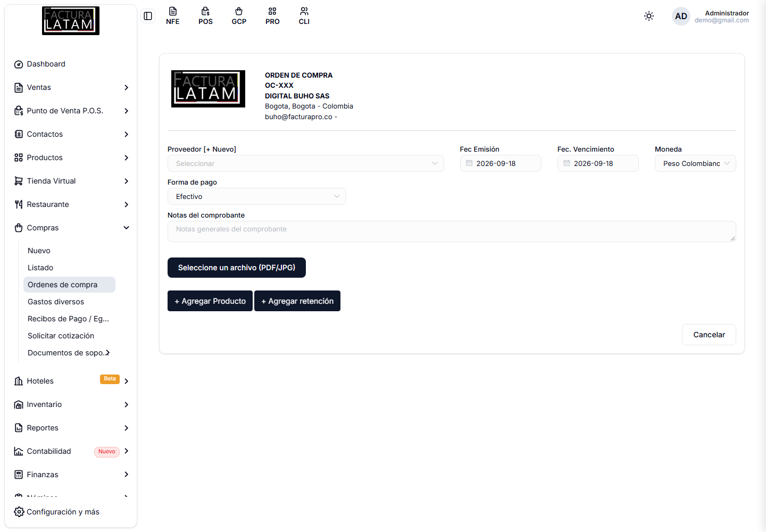Toggle light/dark theme sun icon
The height and width of the screenshot is (532, 766).
click(x=649, y=16)
